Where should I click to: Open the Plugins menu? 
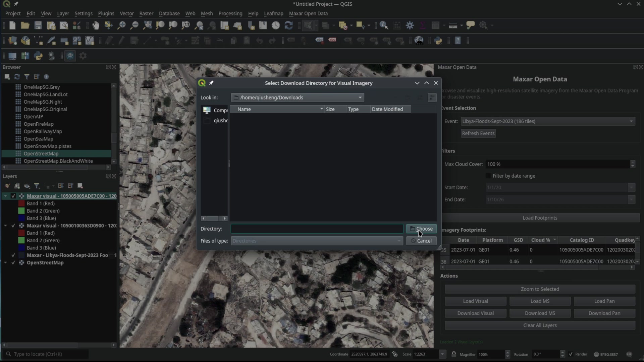106,13
